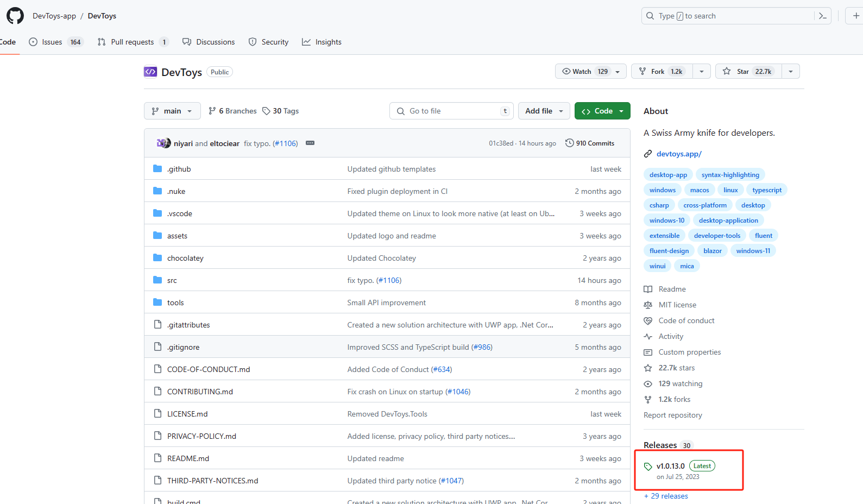Open the Add file dropdown
863x504 pixels.
(544, 111)
